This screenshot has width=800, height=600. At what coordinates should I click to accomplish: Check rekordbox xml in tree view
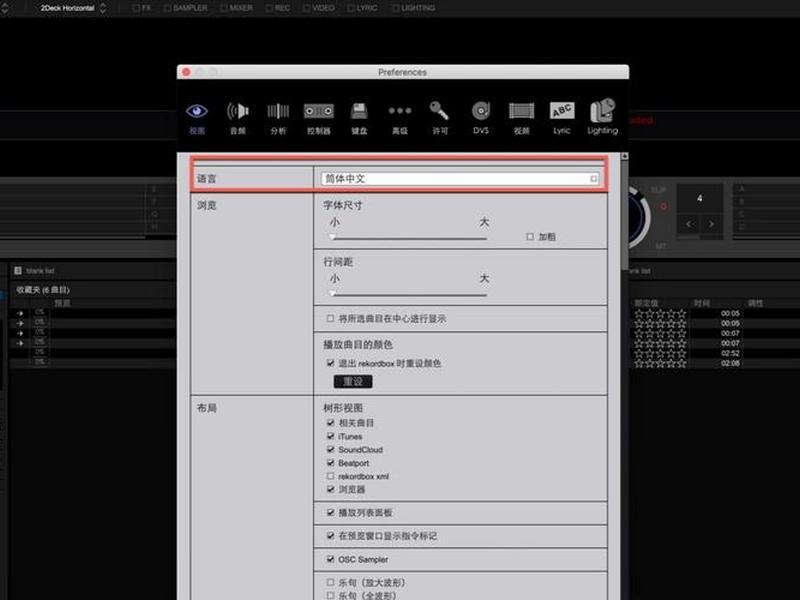330,476
